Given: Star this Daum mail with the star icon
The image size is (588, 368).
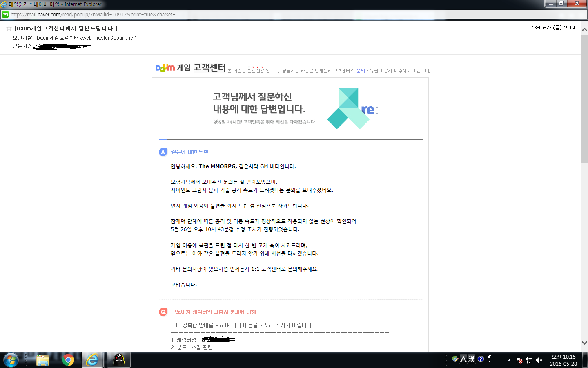Looking at the screenshot, I should (9, 28).
